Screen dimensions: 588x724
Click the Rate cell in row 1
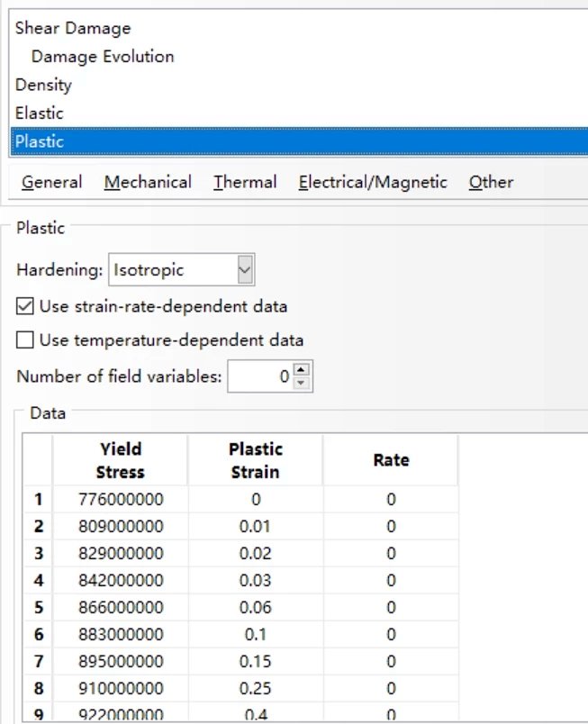click(x=391, y=499)
